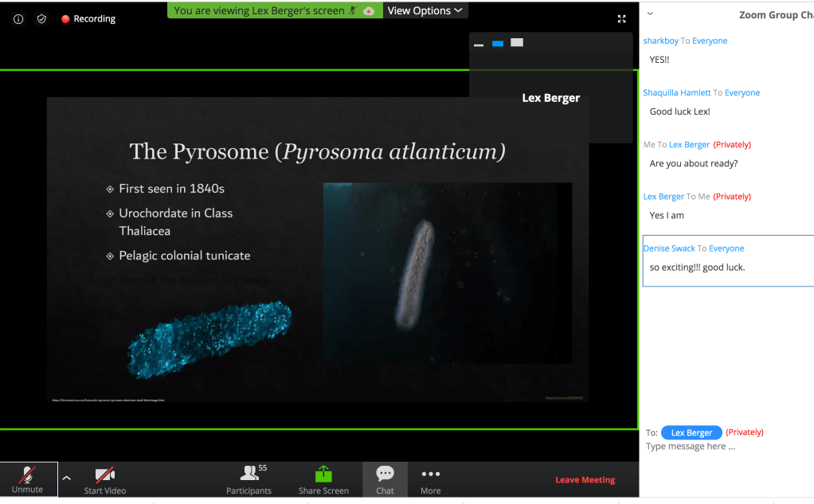814x504 pixels.
Task: Collapse the Zoom Group Chat chevron
Action: point(650,14)
